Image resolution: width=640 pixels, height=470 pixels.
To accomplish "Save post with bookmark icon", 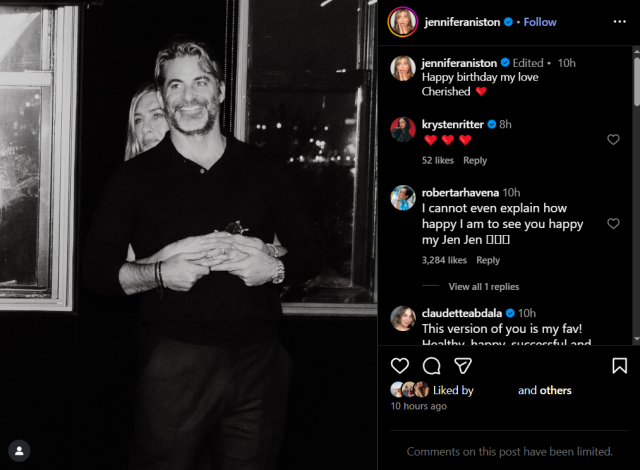I will pos(619,366).
